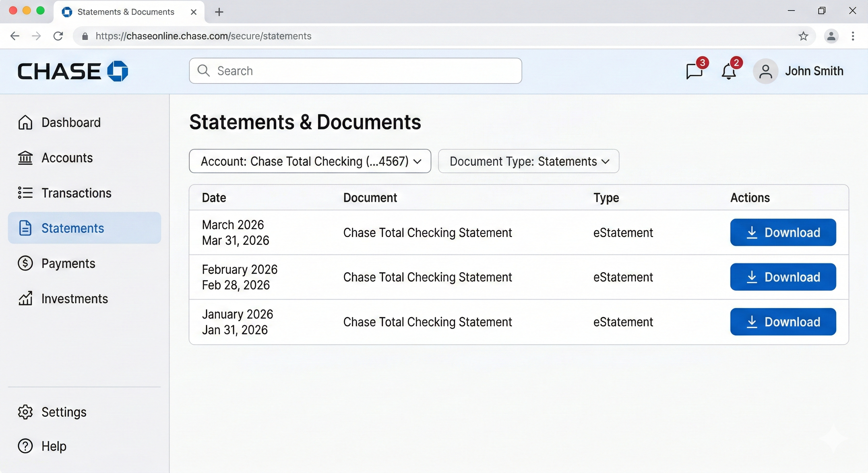This screenshot has width=868, height=473.
Task: Bookmark this page with star icon
Action: click(803, 36)
